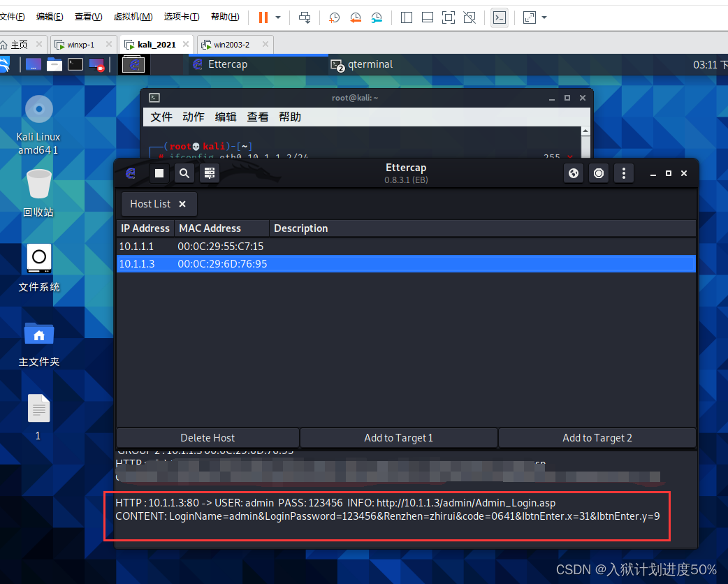Open the VMware console view icon
Screen dimensions: 728x584
(x=499, y=17)
